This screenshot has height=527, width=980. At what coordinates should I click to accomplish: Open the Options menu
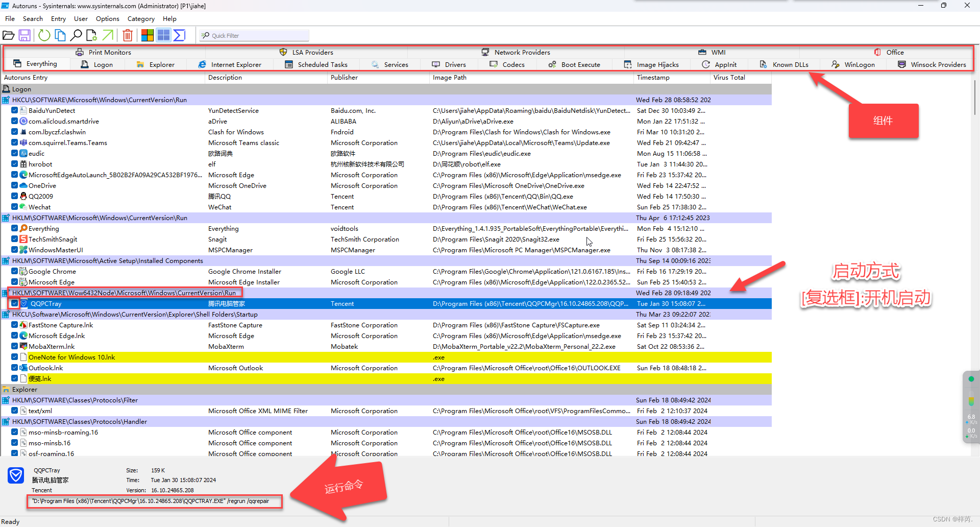pyautogui.click(x=108, y=19)
